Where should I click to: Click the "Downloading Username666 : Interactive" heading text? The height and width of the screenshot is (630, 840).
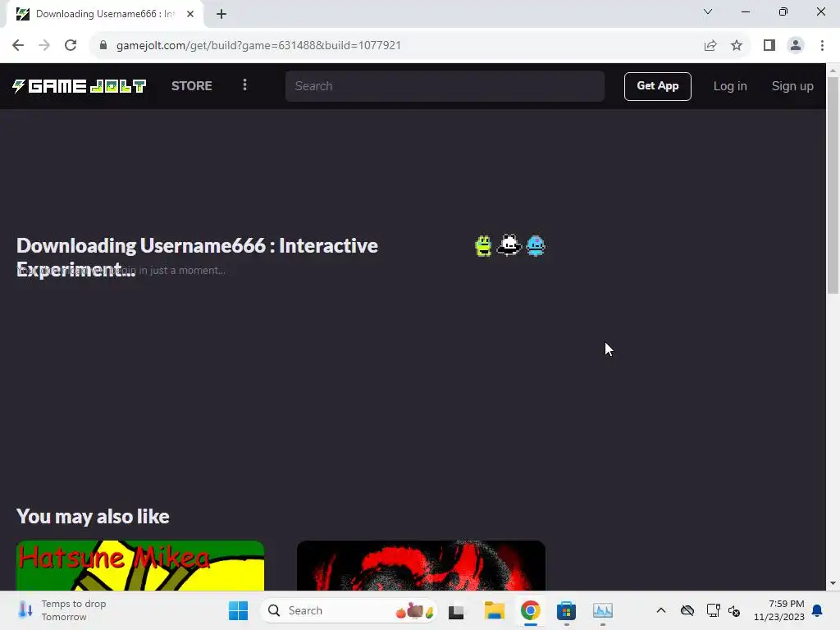pos(197,245)
